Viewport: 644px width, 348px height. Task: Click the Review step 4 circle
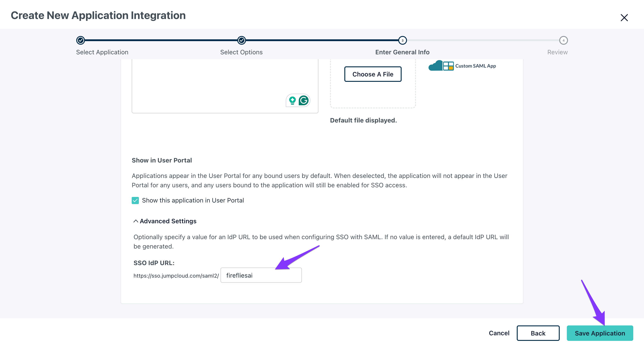563,40
